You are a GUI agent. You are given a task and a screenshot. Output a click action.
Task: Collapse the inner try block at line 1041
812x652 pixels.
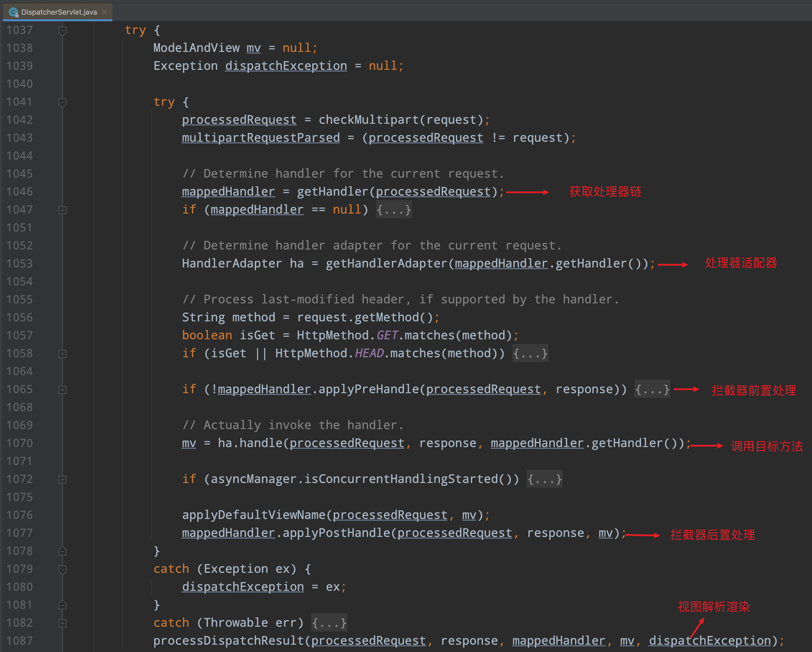click(63, 102)
